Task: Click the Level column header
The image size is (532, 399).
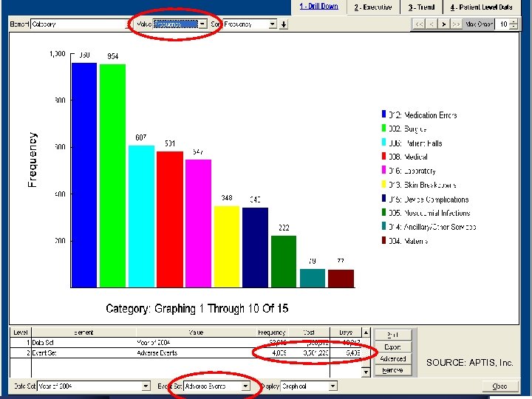Action: (x=21, y=332)
